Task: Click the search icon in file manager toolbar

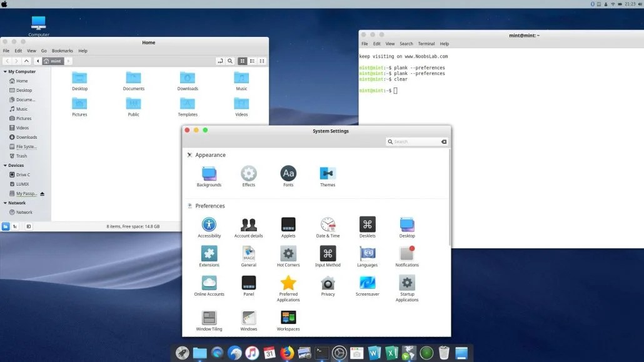Action: click(230, 61)
